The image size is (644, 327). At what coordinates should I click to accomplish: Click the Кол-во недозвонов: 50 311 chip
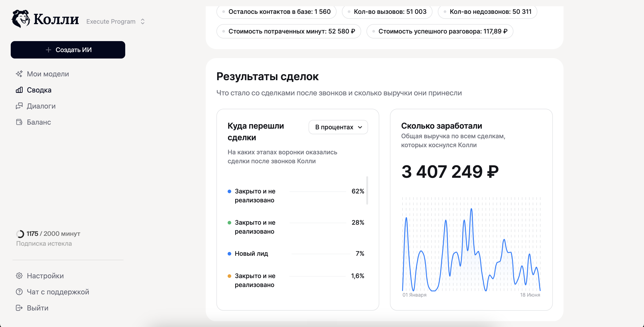(487, 12)
